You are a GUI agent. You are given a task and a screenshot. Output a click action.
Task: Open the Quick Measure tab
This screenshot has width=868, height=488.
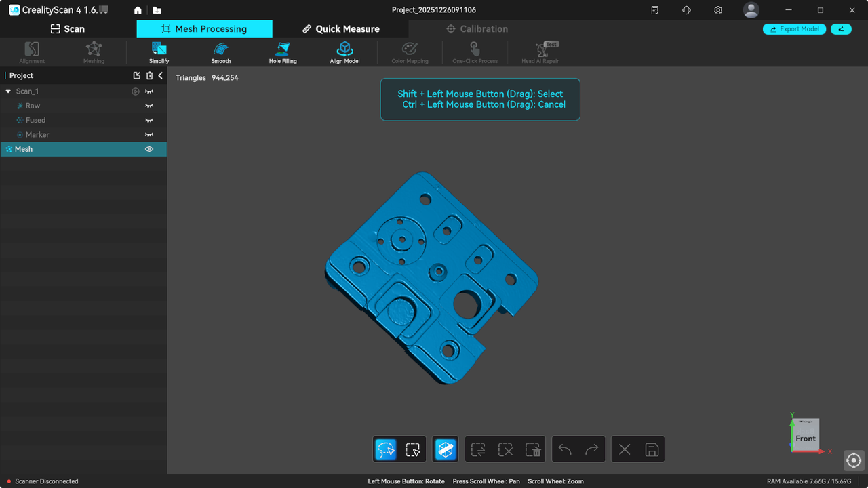click(x=340, y=29)
